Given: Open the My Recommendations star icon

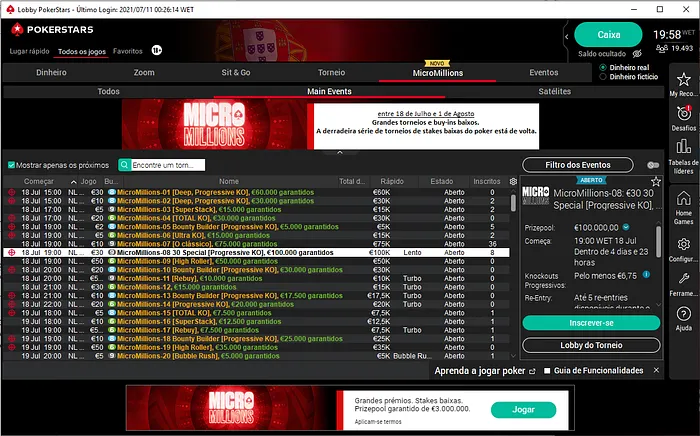Looking at the screenshot, I should [683, 80].
